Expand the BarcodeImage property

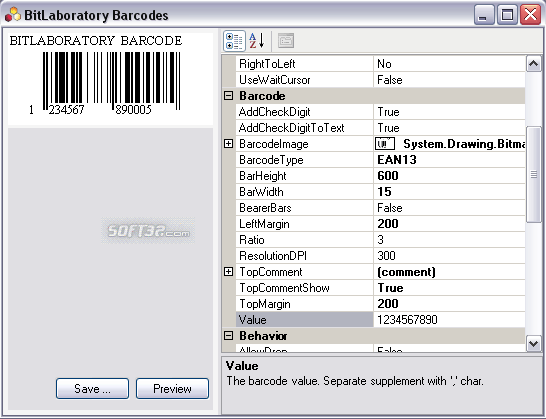[x=228, y=143]
